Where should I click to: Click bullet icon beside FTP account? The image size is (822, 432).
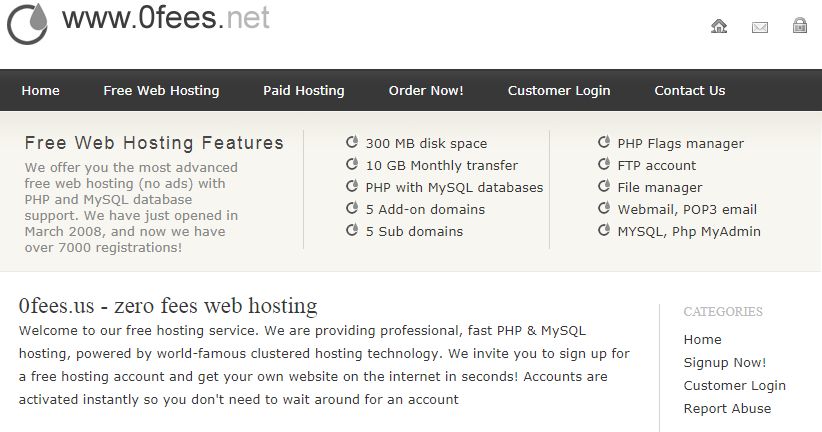[x=604, y=164]
